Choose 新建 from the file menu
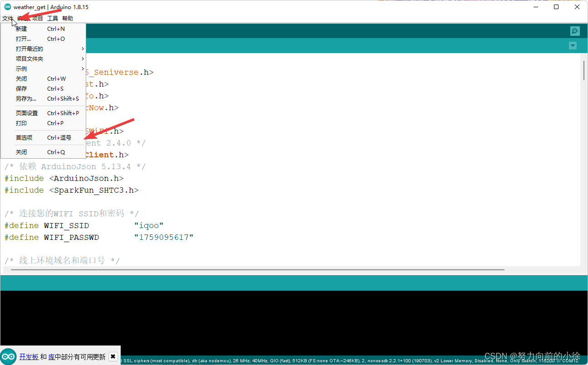 (43, 29)
